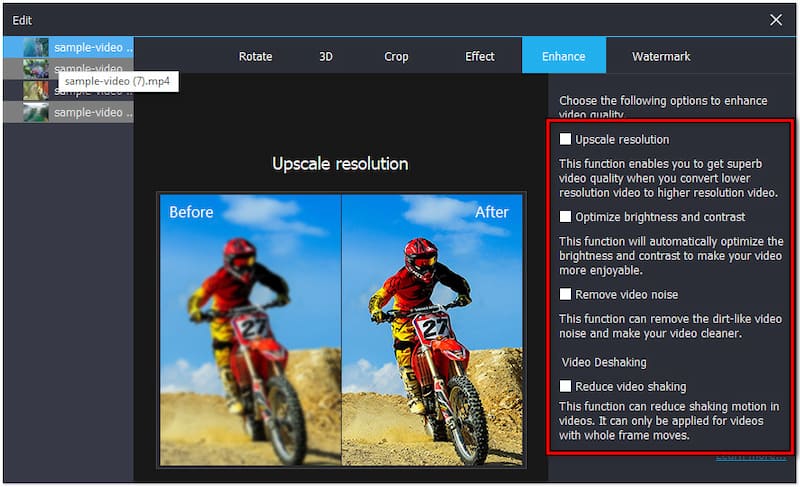Switch to the Rotate tab
Viewport: 800px width, 487px height.
[255, 57]
